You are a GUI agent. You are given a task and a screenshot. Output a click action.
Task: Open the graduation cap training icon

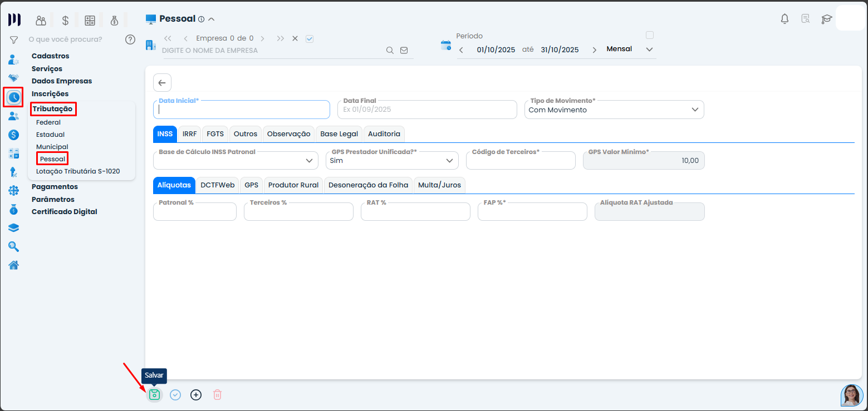point(826,19)
